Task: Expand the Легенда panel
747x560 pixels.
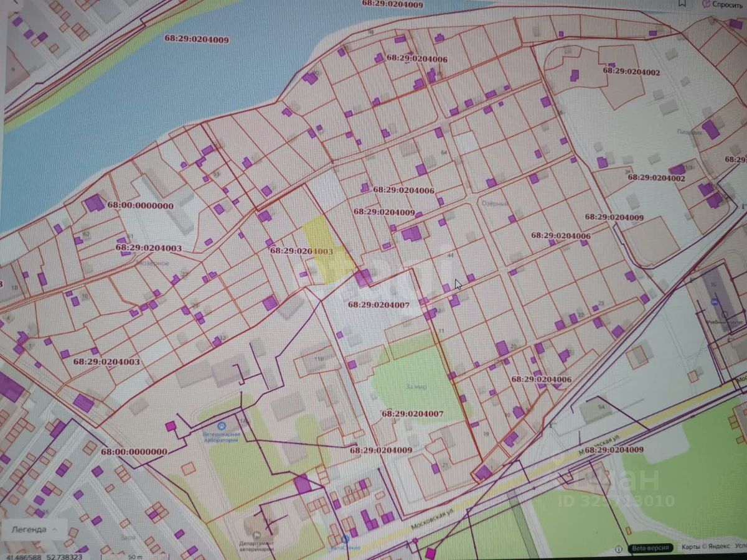Action: click(x=35, y=530)
